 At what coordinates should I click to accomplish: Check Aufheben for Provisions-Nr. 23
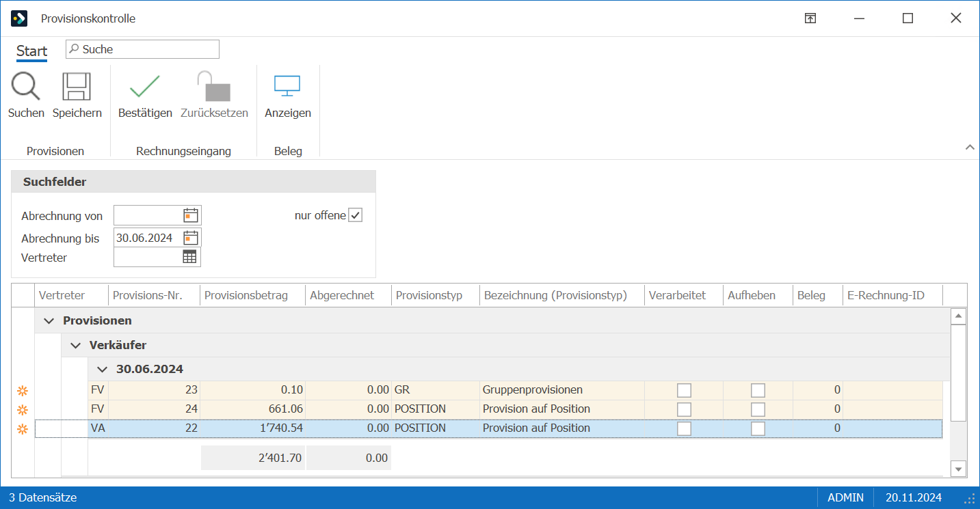point(758,390)
